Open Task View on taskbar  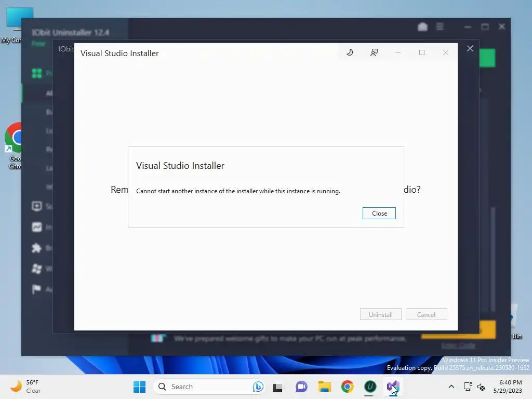coord(277,387)
